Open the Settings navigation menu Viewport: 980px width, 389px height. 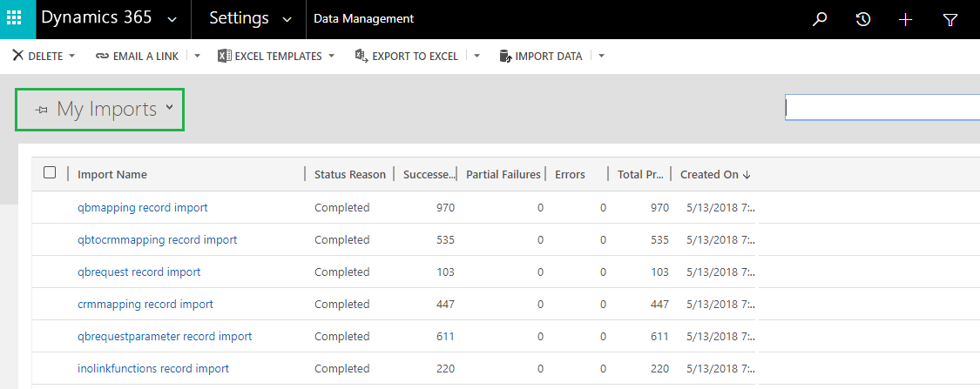tap(250, 19)
